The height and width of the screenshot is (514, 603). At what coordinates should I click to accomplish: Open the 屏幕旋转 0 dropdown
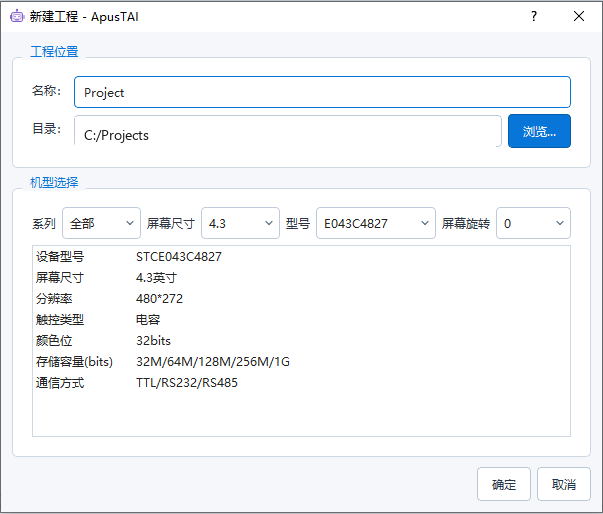[533, 223]
